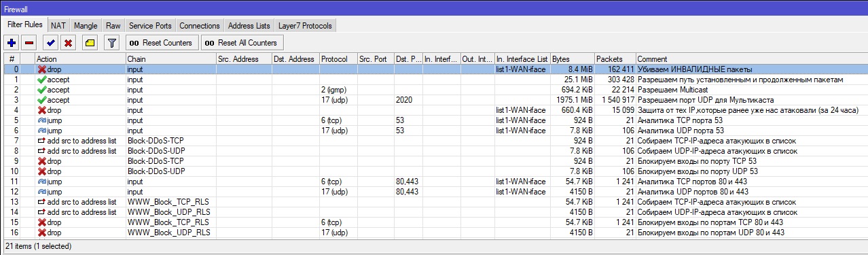Sort by the # column header
The width and height of the screenshot is (868, 255).
pos(12,59)
